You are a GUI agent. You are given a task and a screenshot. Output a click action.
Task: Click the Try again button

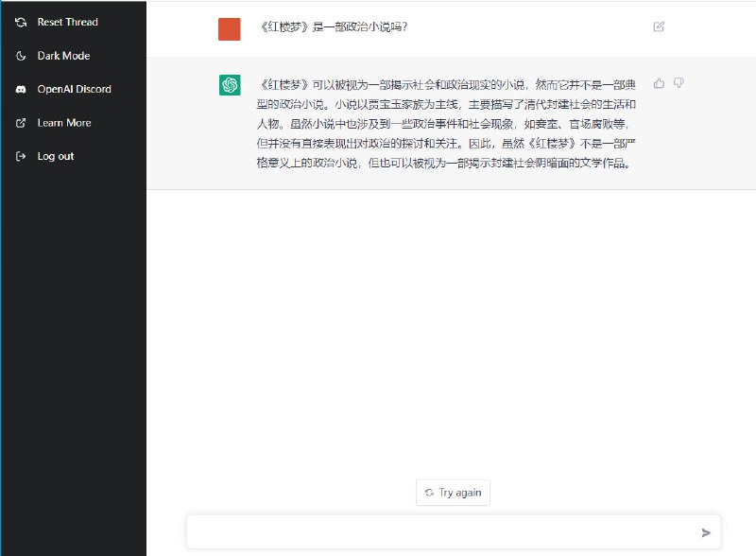453,492
